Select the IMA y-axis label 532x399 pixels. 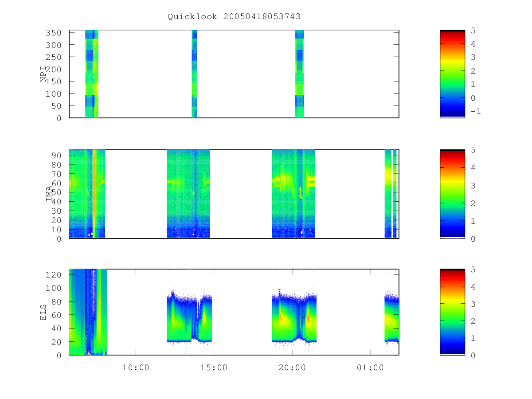tap(49, 194)
